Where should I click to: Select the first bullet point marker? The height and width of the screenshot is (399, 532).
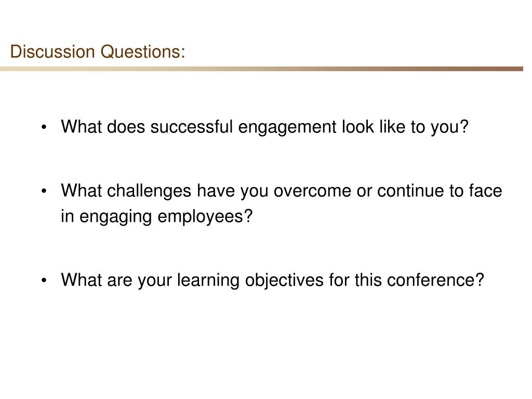(44, 128)
